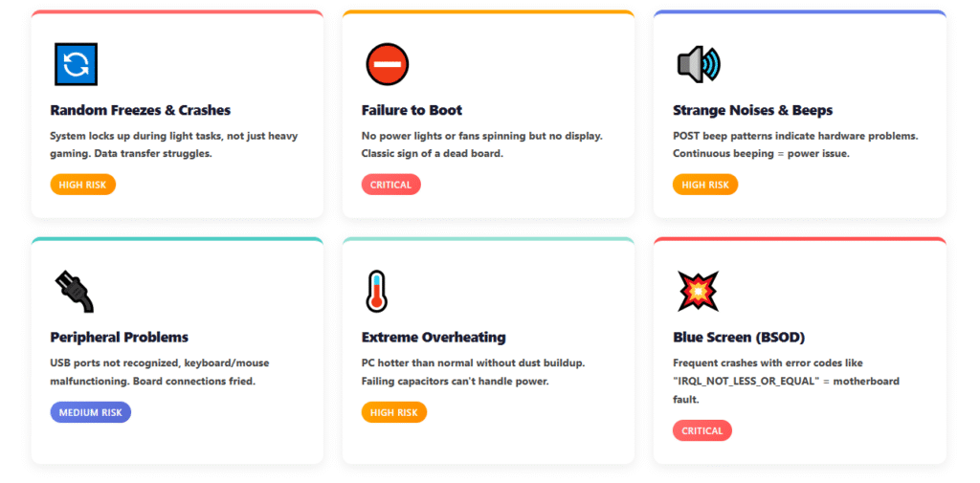Click the Peripheral Problems heading
This screenshot has width=980, height=483.
119,337
